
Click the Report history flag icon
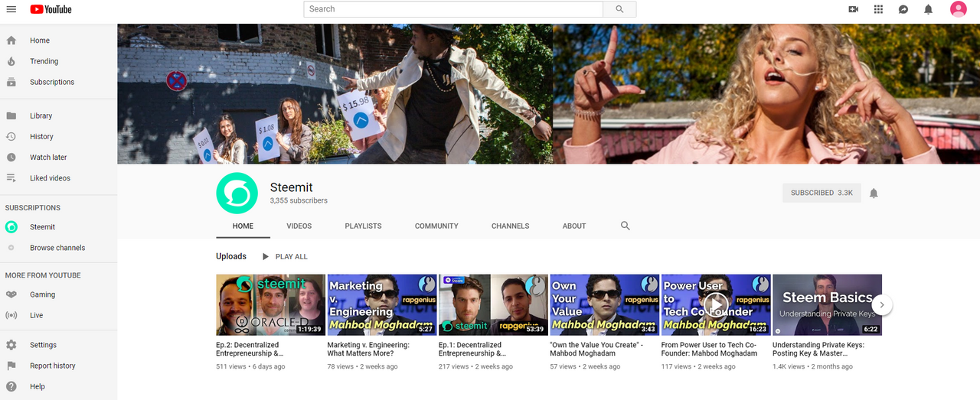[11, 366]
